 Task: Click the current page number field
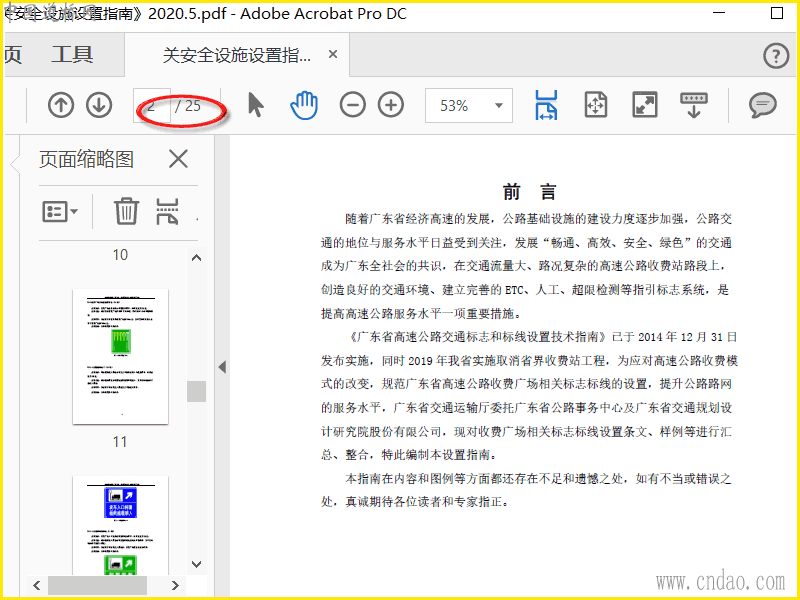tap(152, 106)
